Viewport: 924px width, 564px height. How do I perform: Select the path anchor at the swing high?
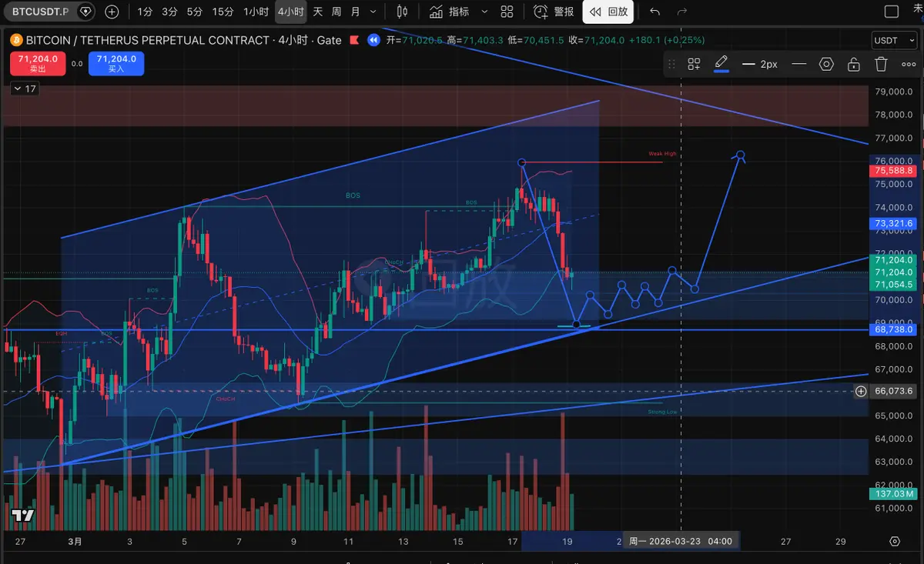(x=522, y=162)
